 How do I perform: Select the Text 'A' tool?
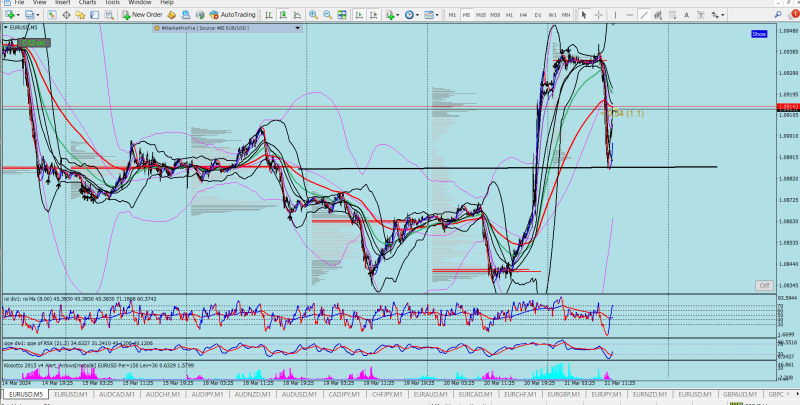(x=687, y=15)
